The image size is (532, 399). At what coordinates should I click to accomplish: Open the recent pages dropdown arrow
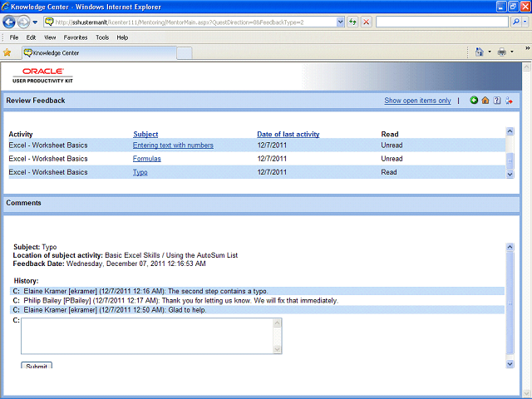point(35,22)
